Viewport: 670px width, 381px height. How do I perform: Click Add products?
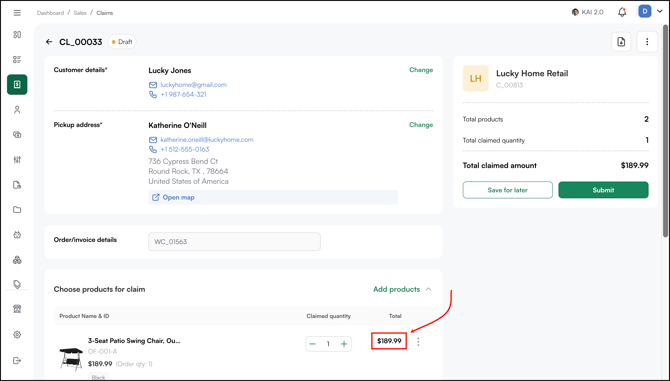coord(397,289)
